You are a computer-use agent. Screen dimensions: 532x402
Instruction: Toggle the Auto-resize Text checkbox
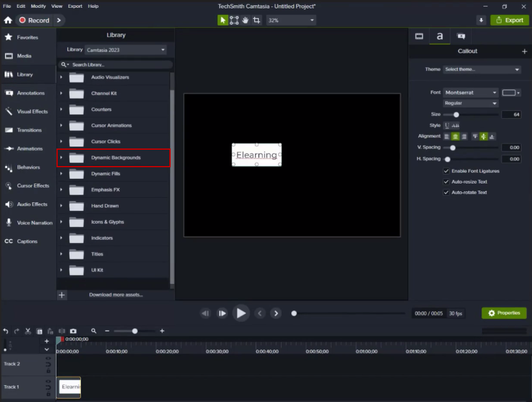[446, 182]
